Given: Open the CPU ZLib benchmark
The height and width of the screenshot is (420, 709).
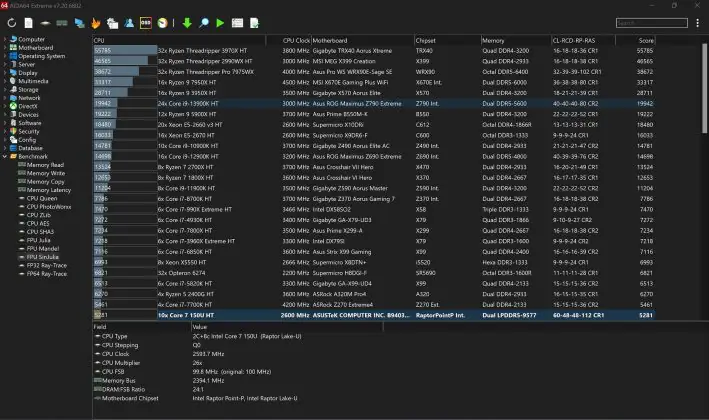Looking at the screenshot, I should pyautogui.click(x=38, y=215).
